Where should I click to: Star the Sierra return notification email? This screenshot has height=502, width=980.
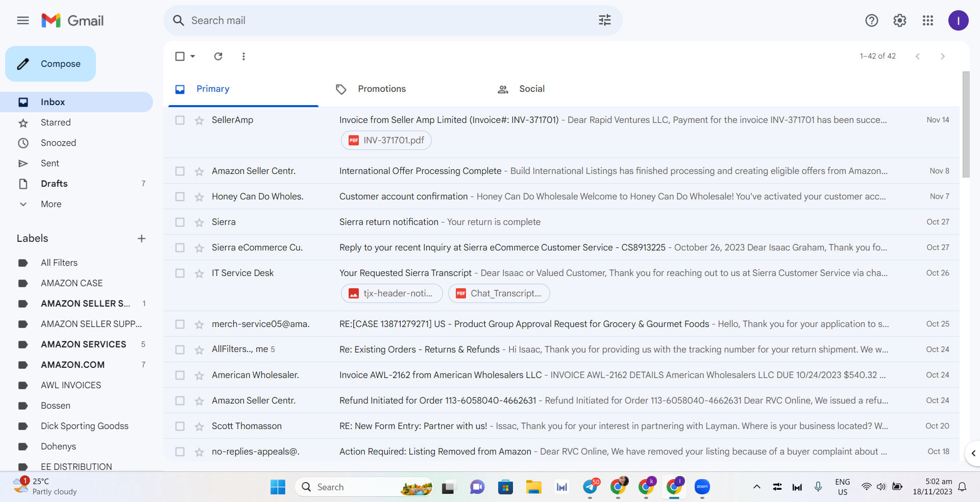point(199,222)
